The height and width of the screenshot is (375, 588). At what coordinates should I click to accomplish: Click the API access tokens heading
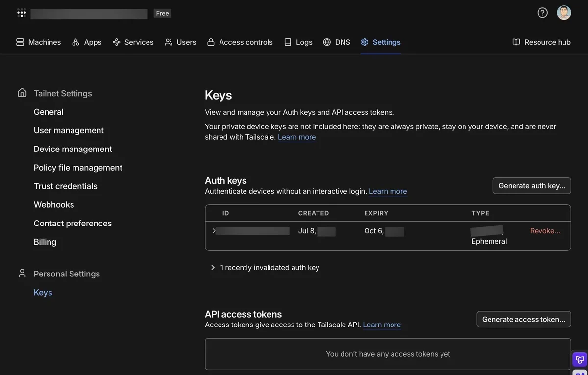(244, 314)
